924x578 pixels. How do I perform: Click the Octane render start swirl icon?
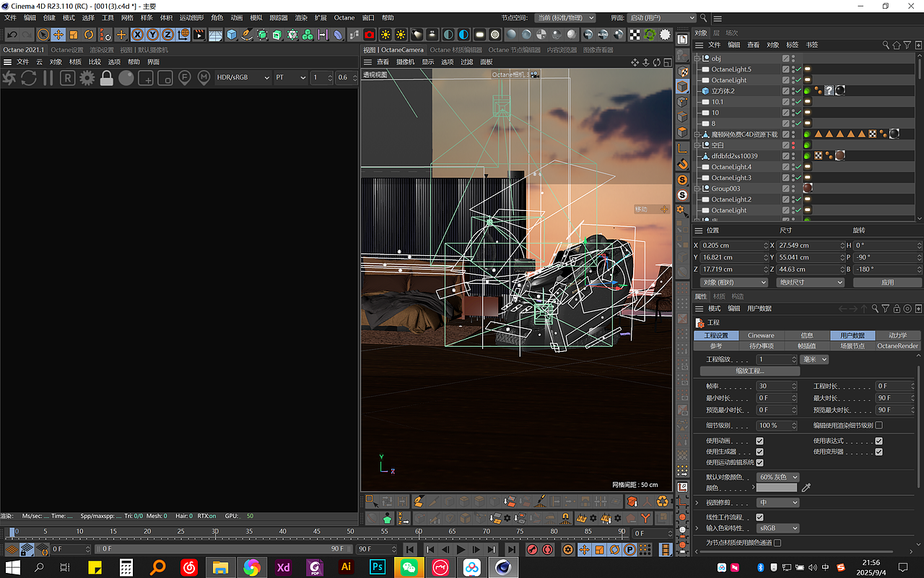point(9,77)
